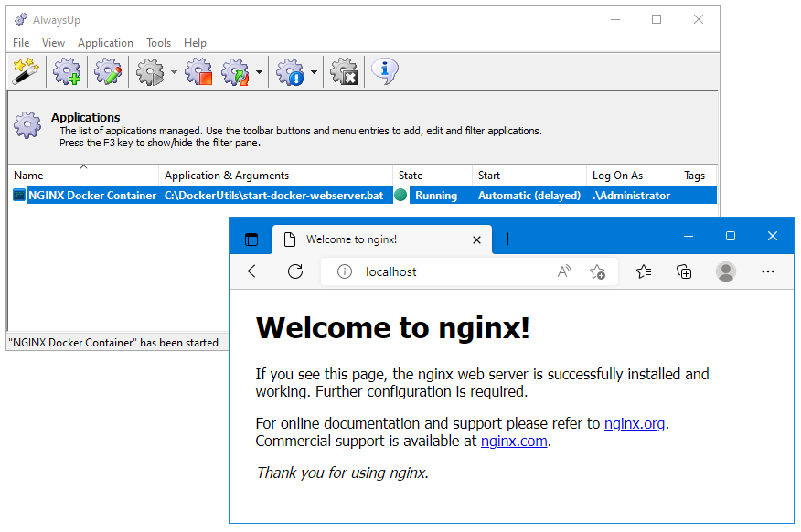Click the start-docker-webserver.bat path cell

273,195
